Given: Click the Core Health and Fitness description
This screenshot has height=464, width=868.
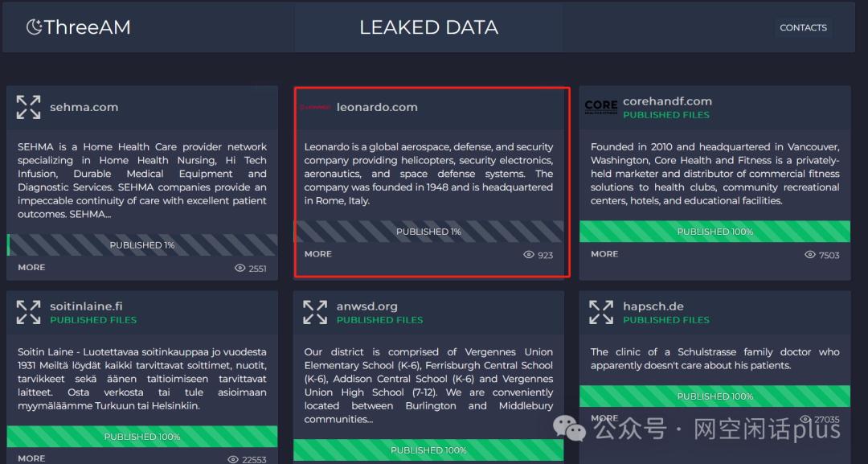Looking at the screenshot, I should [714, 174].
